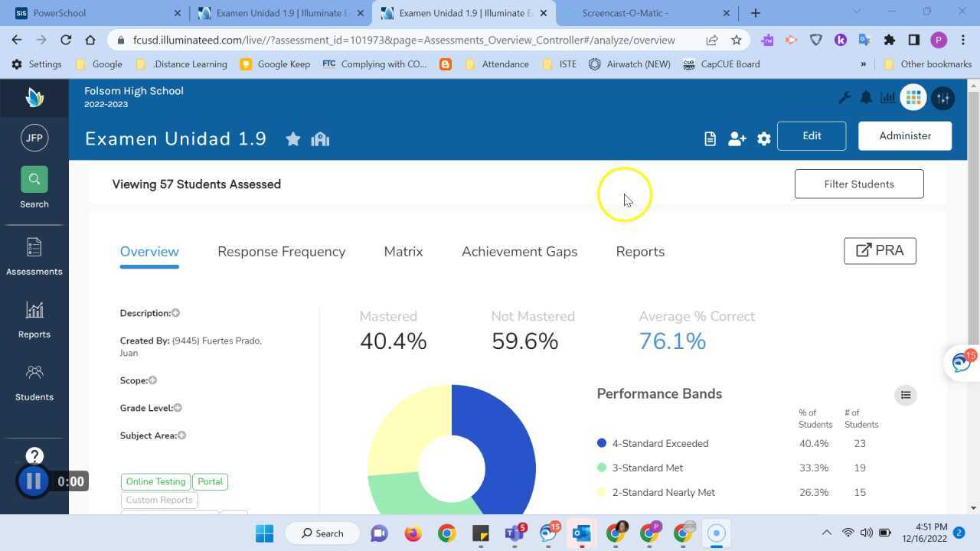Open the Achievement Gaps tab
The height and width of the screenshot is (551, 980).
519,252
